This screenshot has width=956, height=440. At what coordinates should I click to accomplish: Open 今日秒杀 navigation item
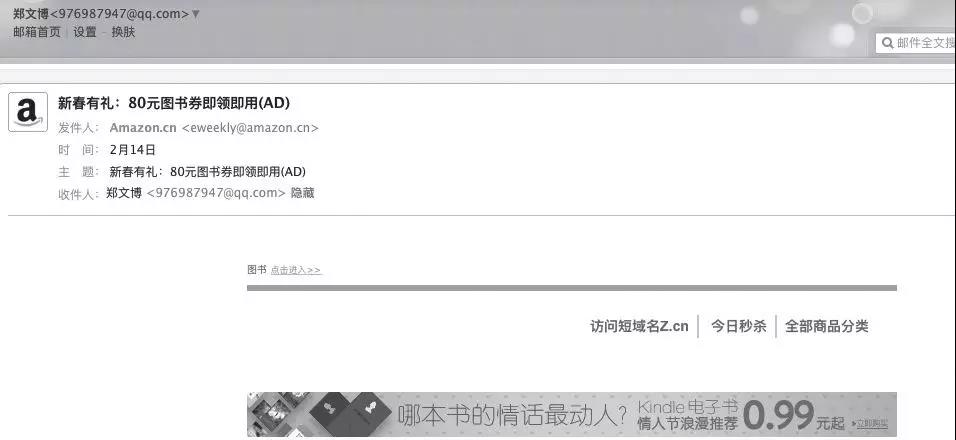pos(738,326)
